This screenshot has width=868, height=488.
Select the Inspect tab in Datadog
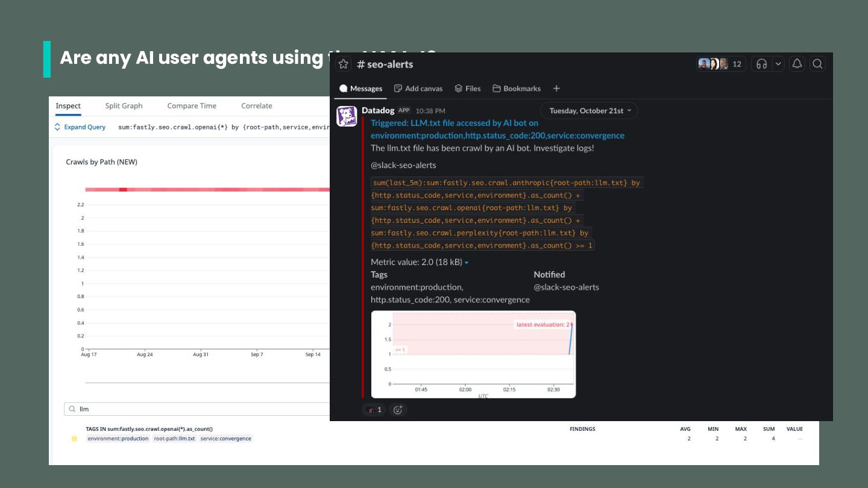pyautogui.click(x=68, y=106)
